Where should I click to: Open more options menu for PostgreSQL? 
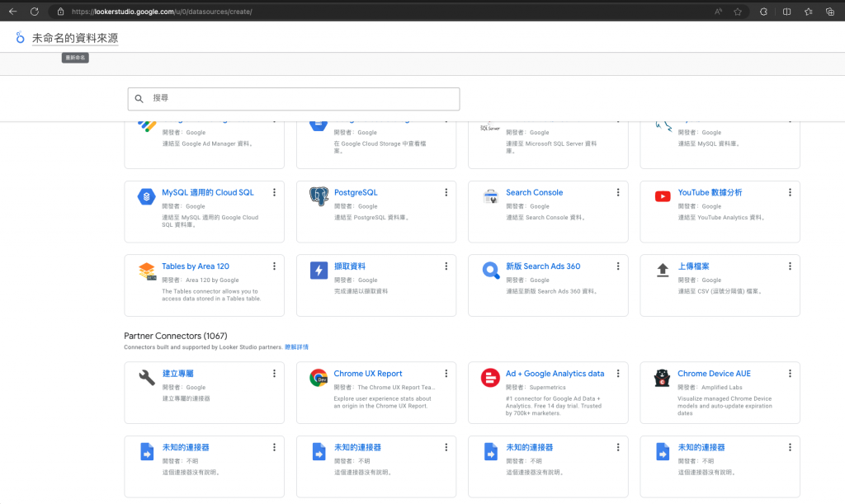pos(446,192)
